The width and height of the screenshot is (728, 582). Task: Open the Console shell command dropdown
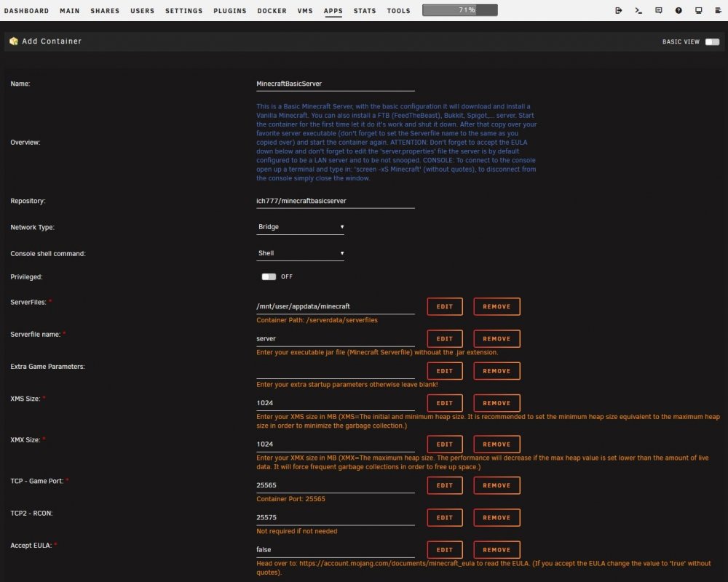tap(300, 253)
